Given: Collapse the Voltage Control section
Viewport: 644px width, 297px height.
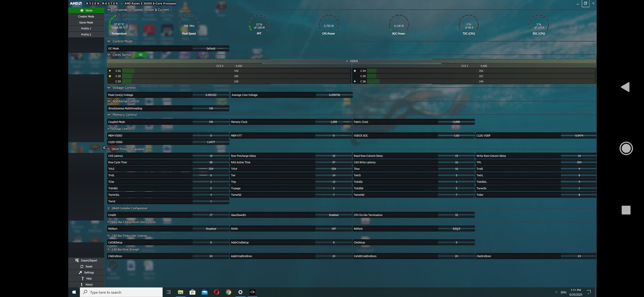Looking at the screenshot, I should (x=109, y=88).
